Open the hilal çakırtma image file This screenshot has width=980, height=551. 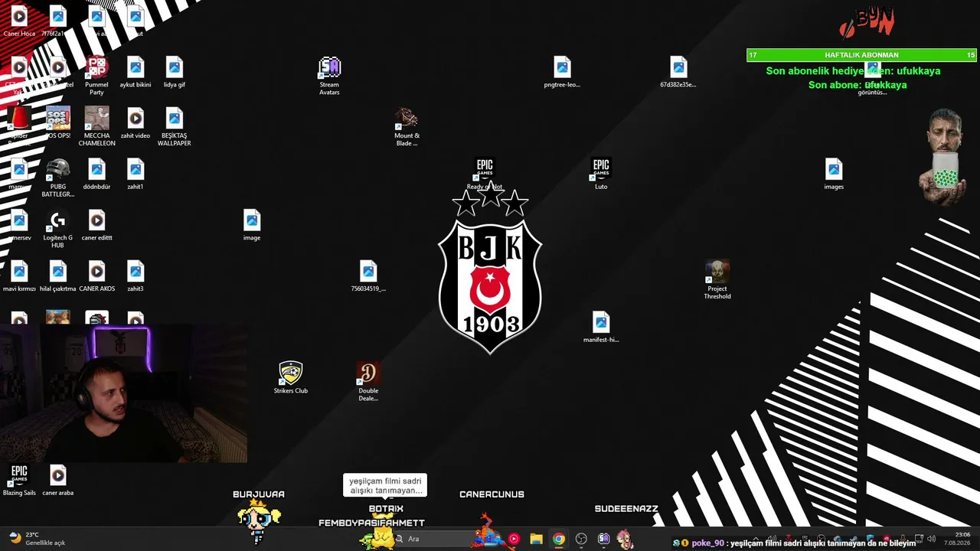tap(58, 276)
